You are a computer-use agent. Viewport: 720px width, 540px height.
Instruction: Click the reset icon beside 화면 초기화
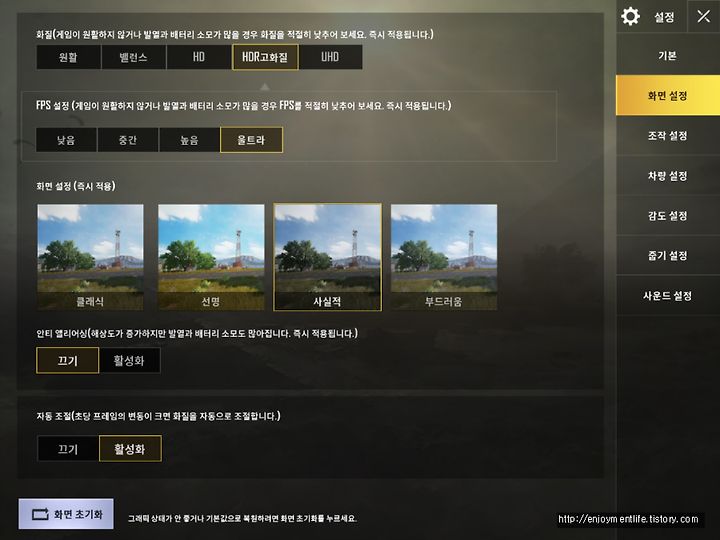coord(40,514)
